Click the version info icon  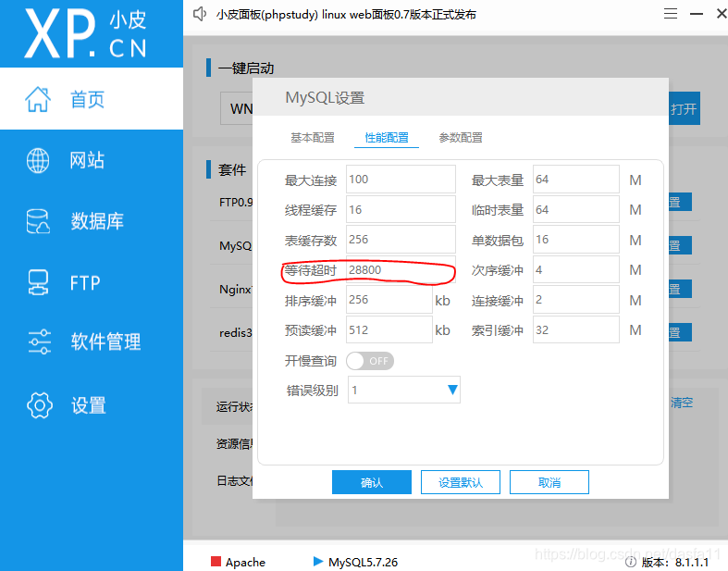[630, 562]
